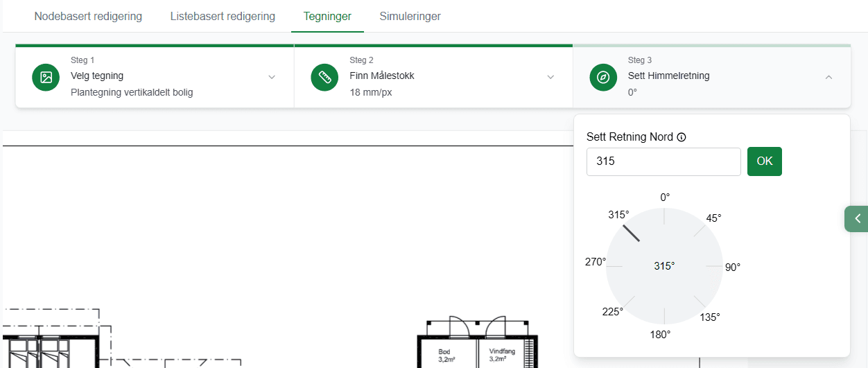The height and width of the screenshot is (368, 868).
Task: Go to the Simuleringer tab
Action: (410, 16)
